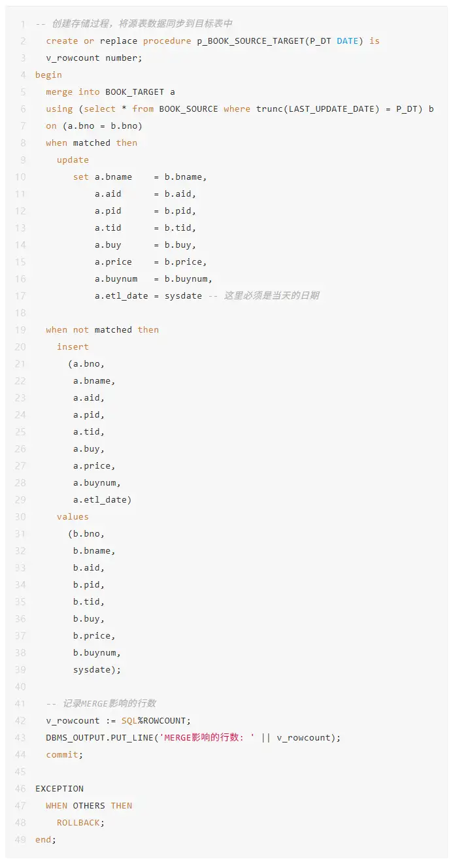
Task: Click sysdate); on line 39
Action: click(x=97, y=669)
